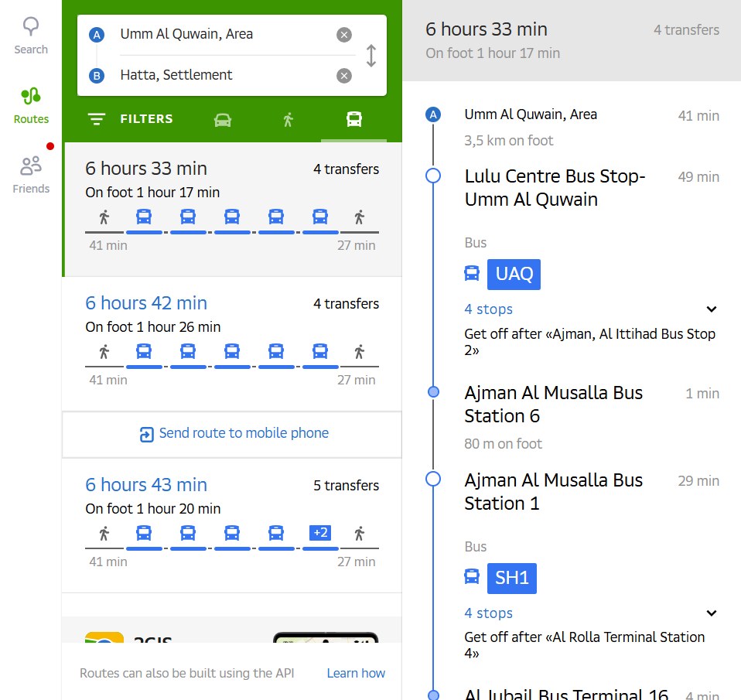This screenshot has width=741, height=700.
Task: Switch to car route mode
Action: click(x=223, y=120)
